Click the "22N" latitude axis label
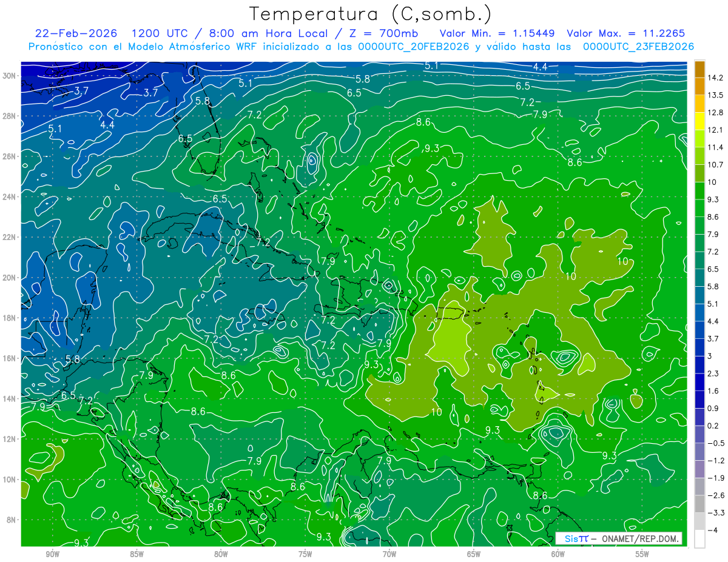Screen dimensions: 728x562 9,237
